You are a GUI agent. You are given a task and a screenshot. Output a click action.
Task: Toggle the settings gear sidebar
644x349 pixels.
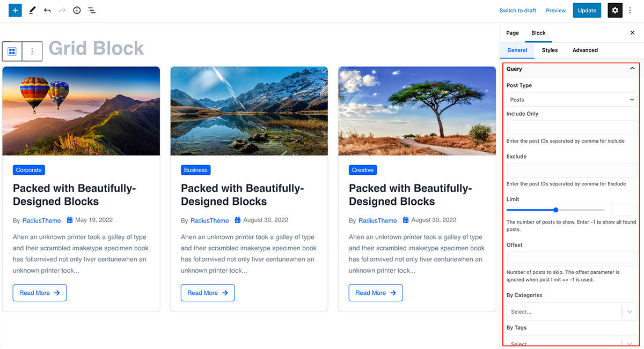pyautogui.click(x=615, y=10)
